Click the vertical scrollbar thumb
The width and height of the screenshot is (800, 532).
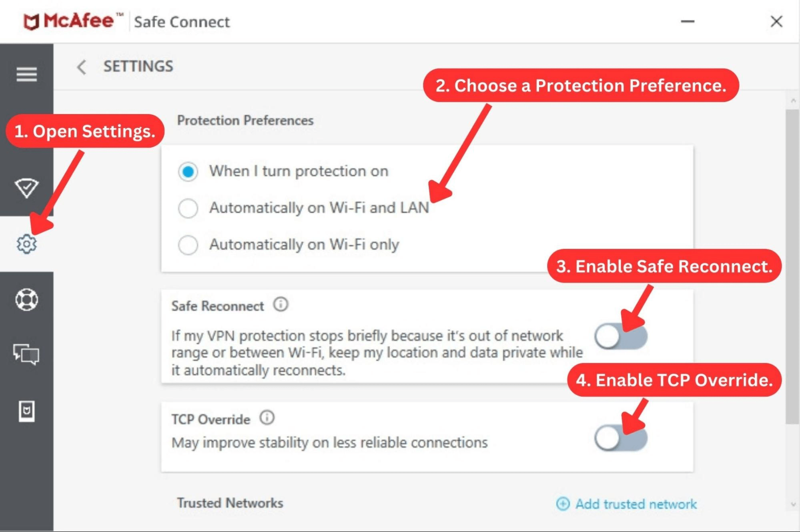792,266
